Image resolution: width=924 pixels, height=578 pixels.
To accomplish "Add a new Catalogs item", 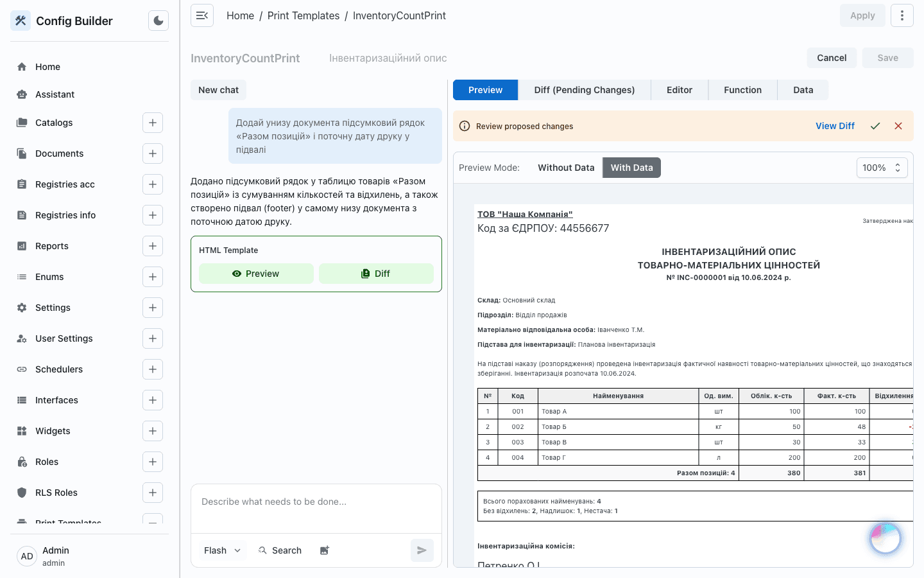I will [153, 123].
